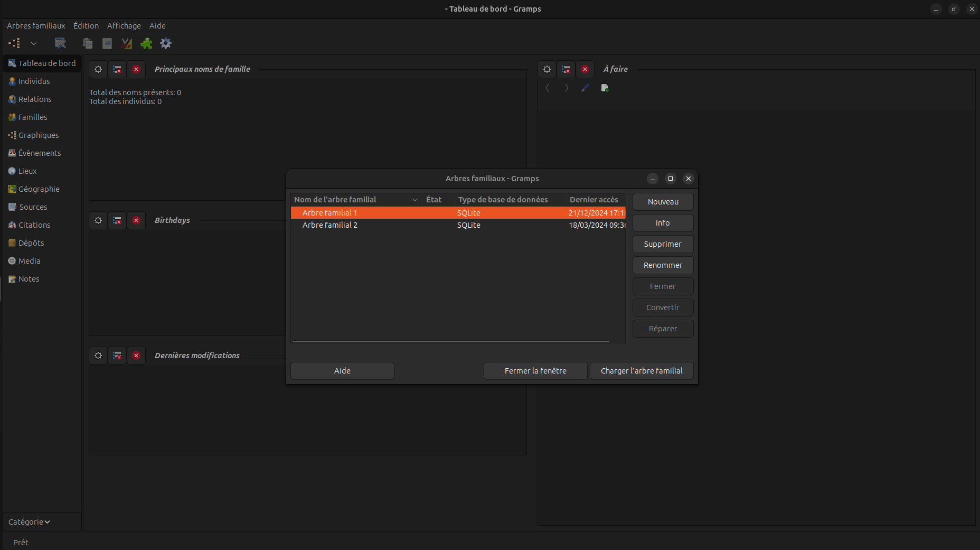Viewport: 980px width, 550px height.
Task: Click the Nouveau button
Action: coord(663,202)
